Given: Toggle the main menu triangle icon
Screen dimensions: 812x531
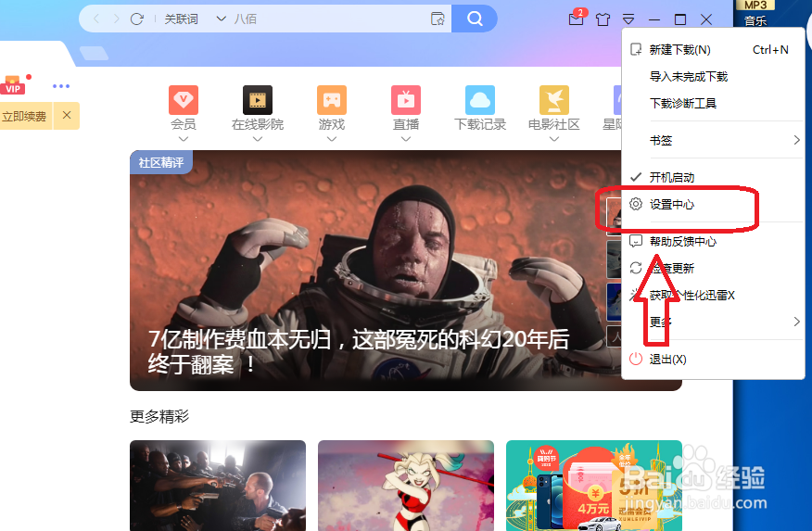Looking at the screenshot, I should click(x=628, y=19).
